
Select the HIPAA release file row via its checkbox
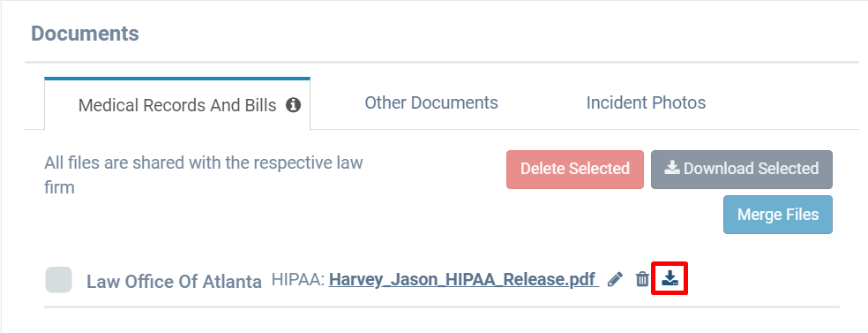(59, 280)
